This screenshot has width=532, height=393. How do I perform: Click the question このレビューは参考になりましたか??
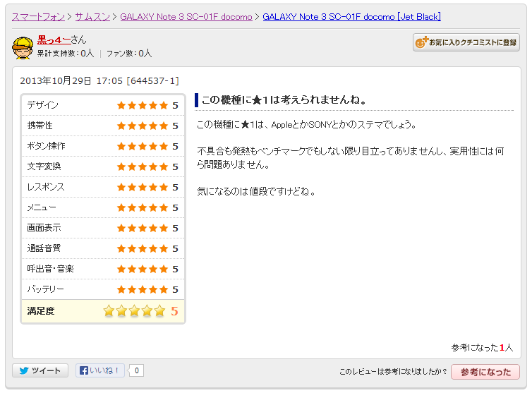pos(393,372)
